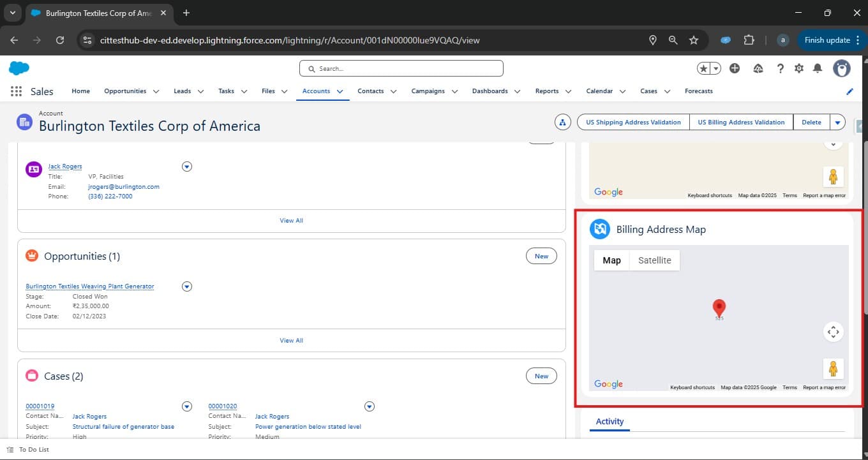View notifications bell icon
Viewport: 868px width, 460px height.
point(818,68)
